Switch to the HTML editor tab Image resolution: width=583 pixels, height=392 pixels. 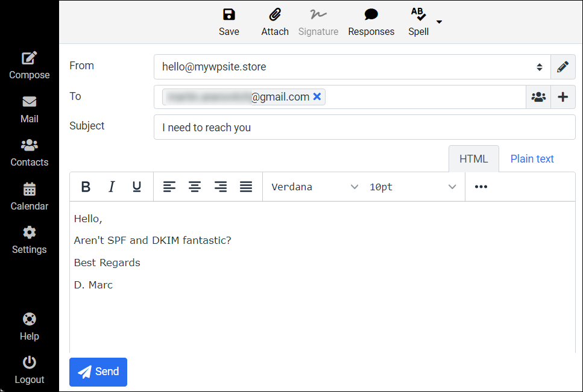coord(474,159)
